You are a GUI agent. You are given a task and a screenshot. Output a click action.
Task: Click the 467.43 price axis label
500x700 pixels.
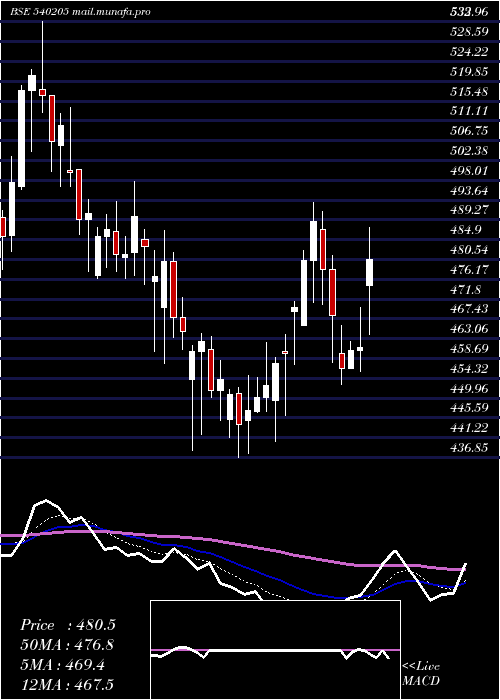(469, 309)
